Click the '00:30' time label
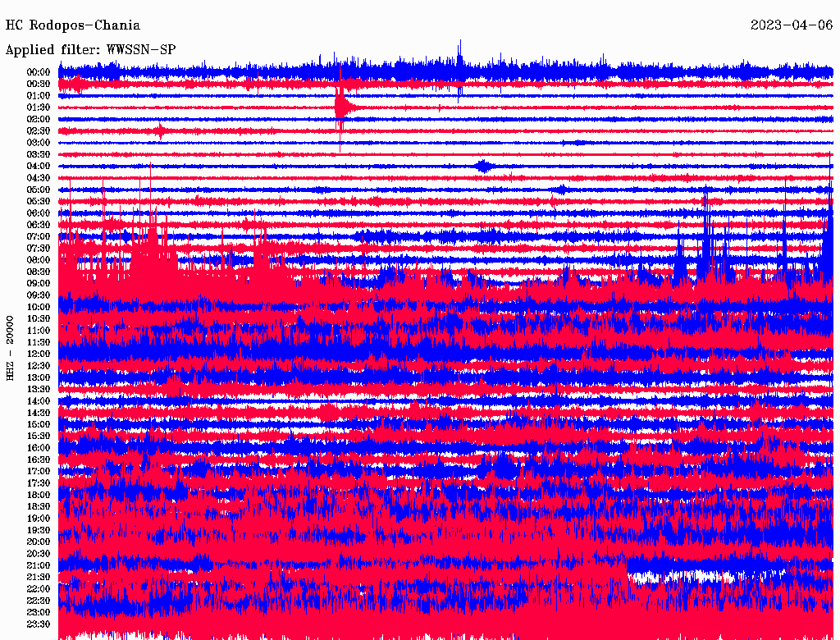The height and width of the screenshot is (640, 840). [39, 85]
